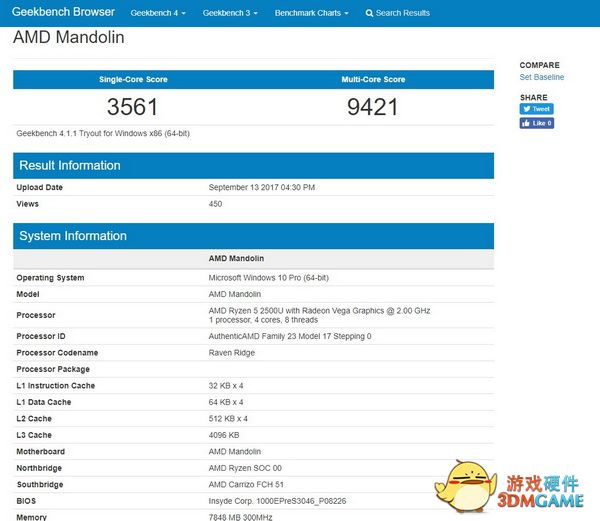Select L1 Instruction Cache value 32 KB x 4
This screenshot has height=521, width=600.
coord(226,386)
